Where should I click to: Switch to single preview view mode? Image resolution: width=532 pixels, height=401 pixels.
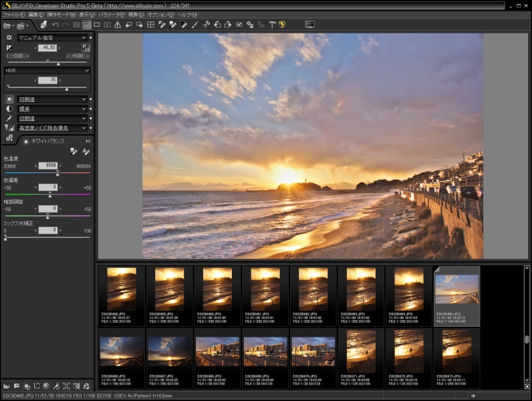tap(97, 25)
